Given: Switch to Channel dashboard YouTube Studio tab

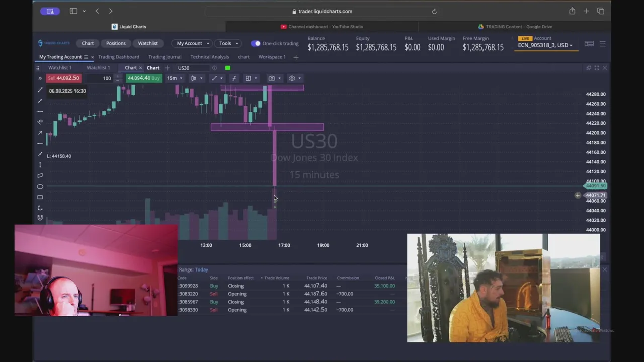Looking at the screenshot, I should pyautogui.click(x=321, y=27).
